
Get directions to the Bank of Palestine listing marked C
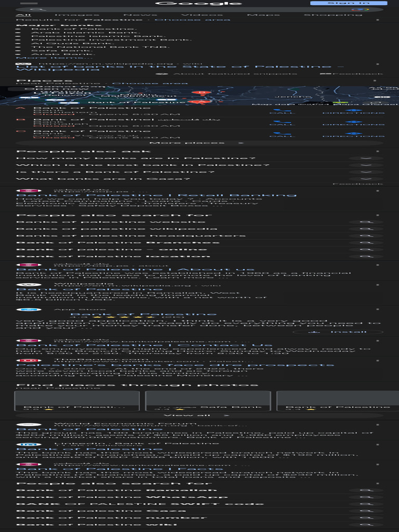(x=353, y=135)
